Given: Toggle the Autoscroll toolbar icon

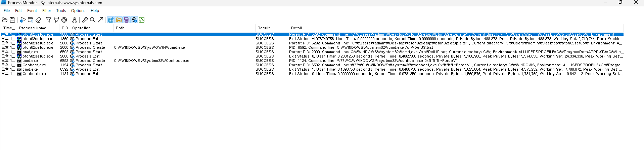Looking at the screenshot, I should (31, 20).
